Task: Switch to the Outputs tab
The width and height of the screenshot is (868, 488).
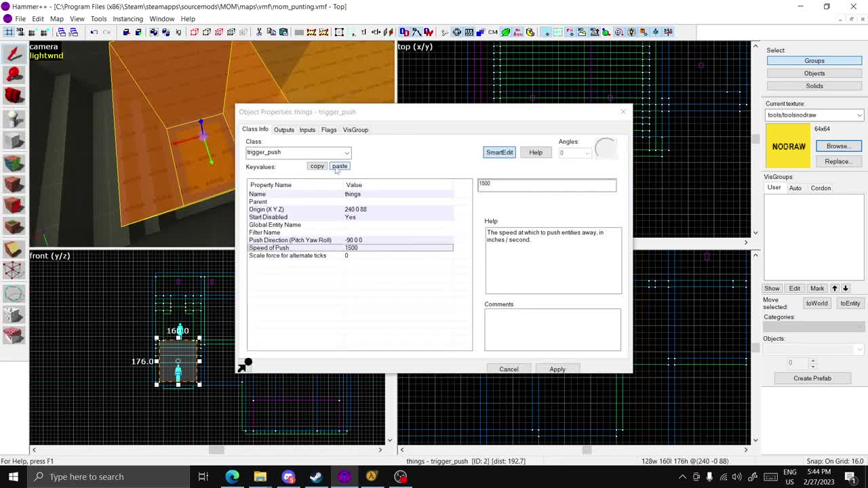Action: (x=283, y=129)
